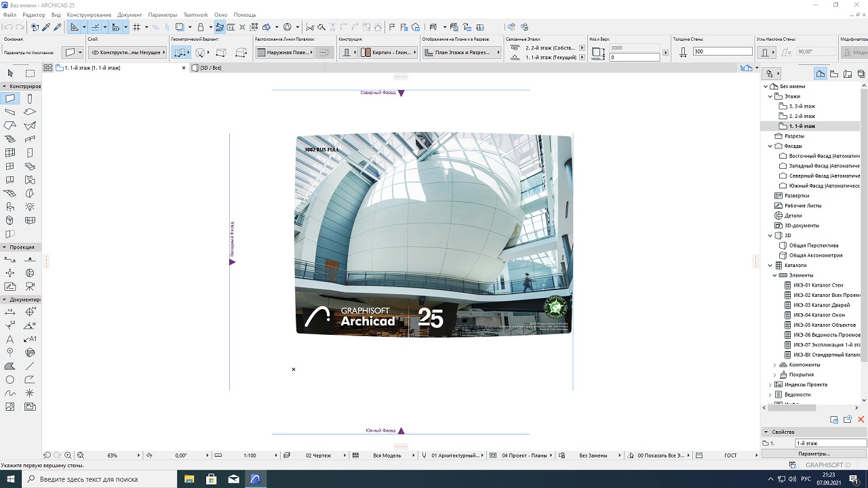
Task: Toggle the grid snap icon in toolbar
Action: pyautogui.click(x=136, y=27)
